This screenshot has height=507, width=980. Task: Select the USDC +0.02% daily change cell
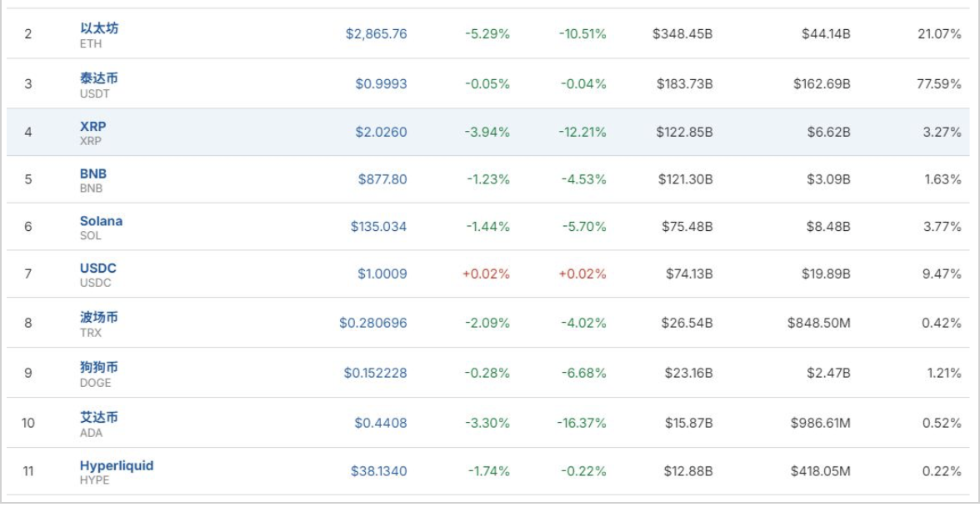pos(486,274)
